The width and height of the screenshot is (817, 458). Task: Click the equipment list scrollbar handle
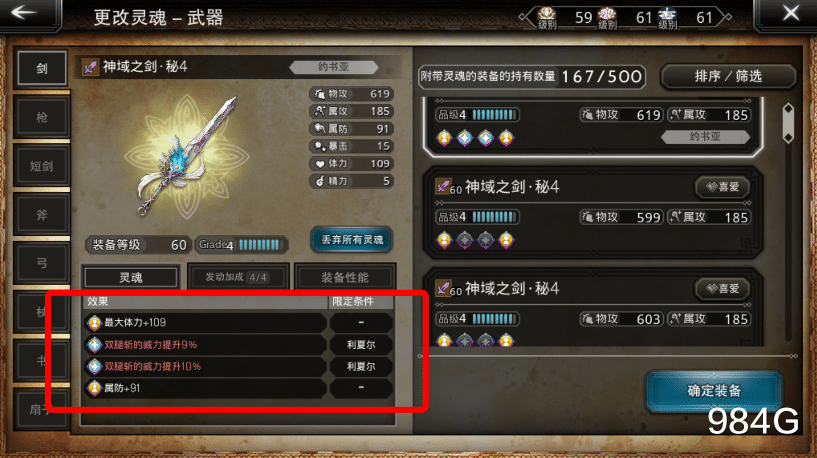(x=788, y=123)
